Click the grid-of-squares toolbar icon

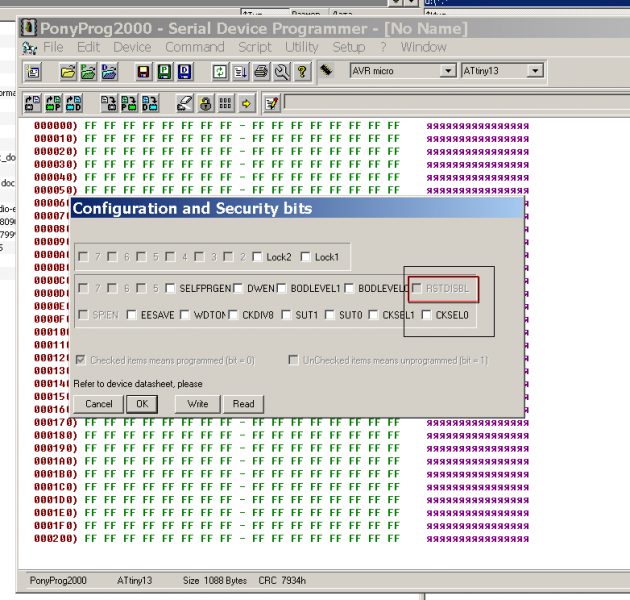[x=226, y=103]
